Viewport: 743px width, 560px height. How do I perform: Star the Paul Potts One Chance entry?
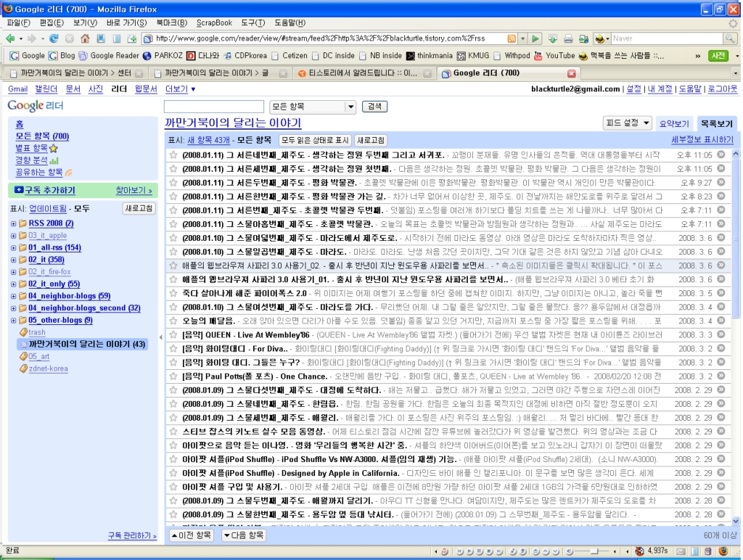pyautogui.click(x=173, y=376)
